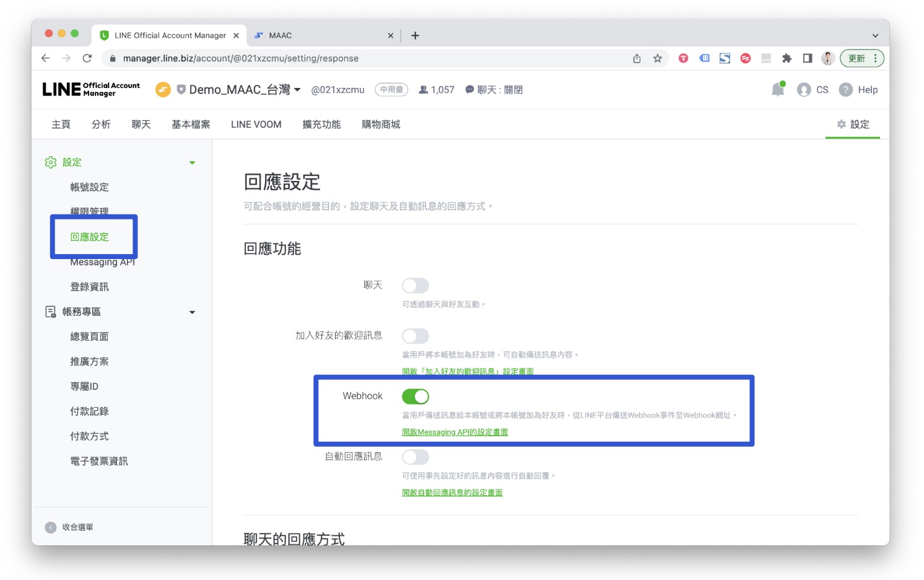Open the Demo_MAAC_台灣 account dropdown
Screen dimensions: 924x580
tap(297, 90)
